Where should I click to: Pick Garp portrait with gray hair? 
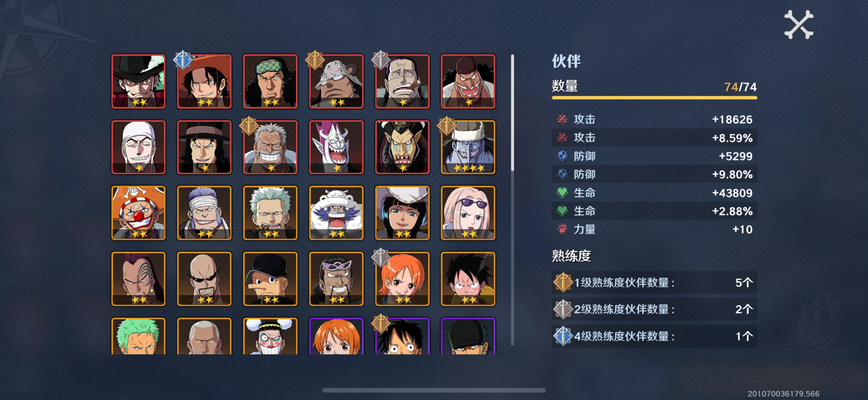[x=270, y=147]
